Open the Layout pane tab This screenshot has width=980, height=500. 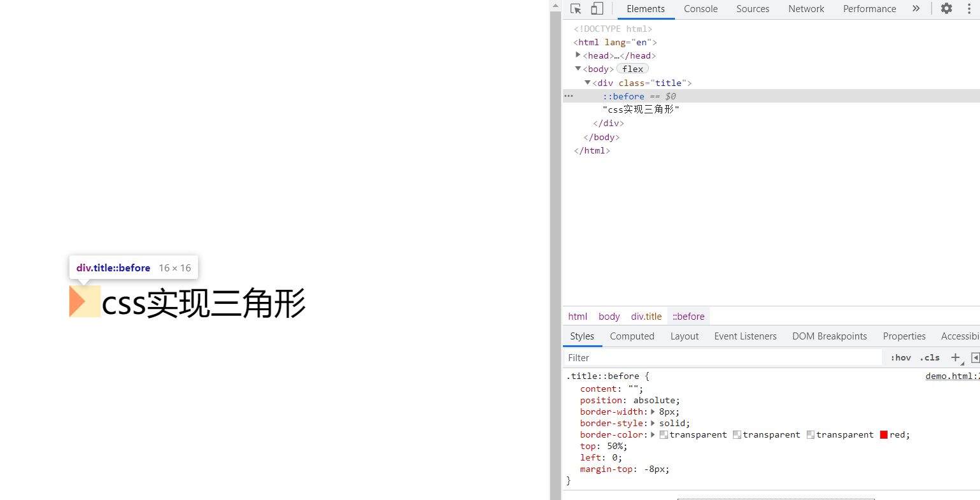tap(685, 336)
